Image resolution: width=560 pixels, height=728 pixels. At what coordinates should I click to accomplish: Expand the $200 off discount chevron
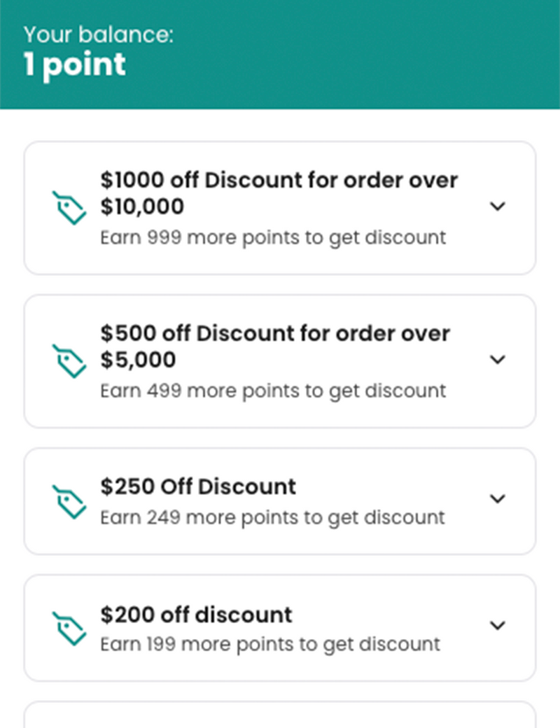497,626
